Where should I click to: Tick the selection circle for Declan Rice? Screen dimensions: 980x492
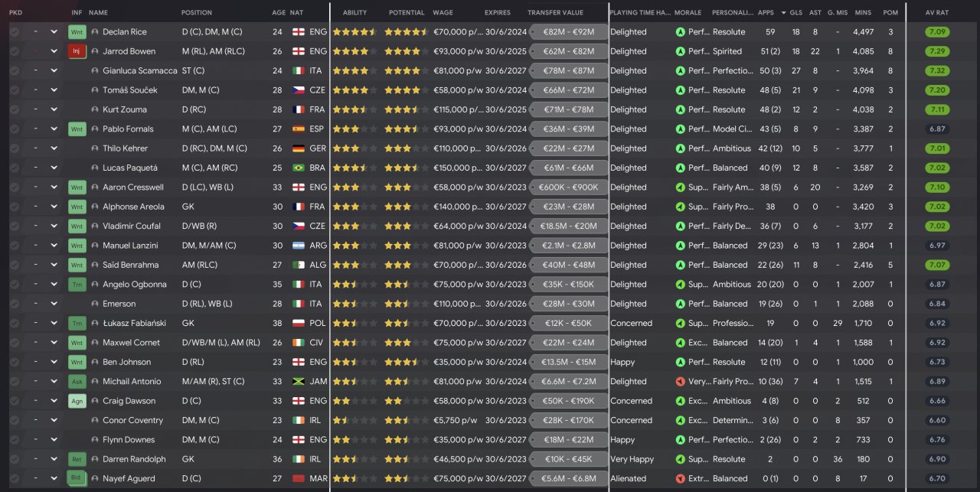tap(15, 32)
